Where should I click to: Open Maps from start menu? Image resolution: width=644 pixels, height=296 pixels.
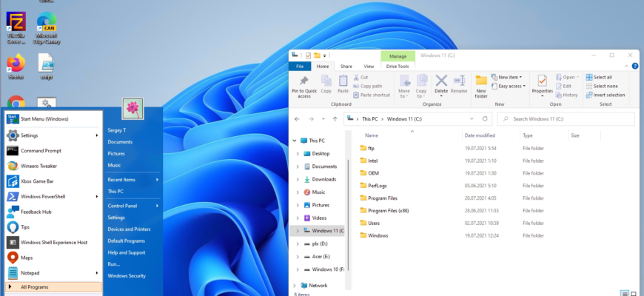pyautogui.click(x=53, y=258)
